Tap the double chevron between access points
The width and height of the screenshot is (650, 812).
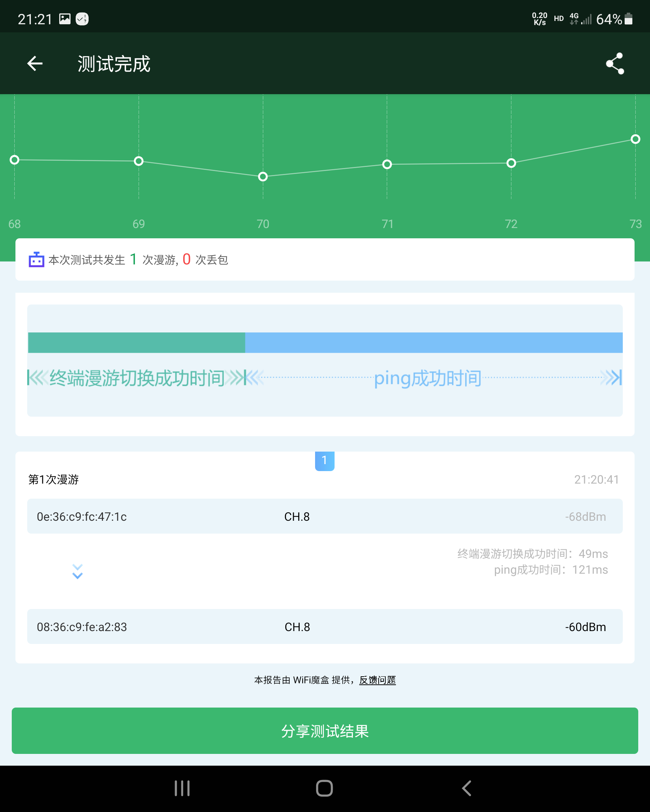[78, 571]
